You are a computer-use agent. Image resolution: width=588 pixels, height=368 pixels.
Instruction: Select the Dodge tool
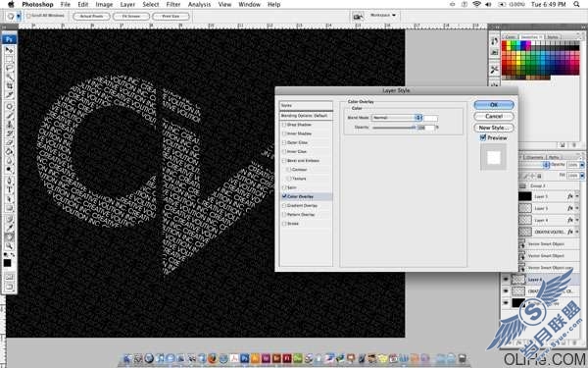[9, 170]
